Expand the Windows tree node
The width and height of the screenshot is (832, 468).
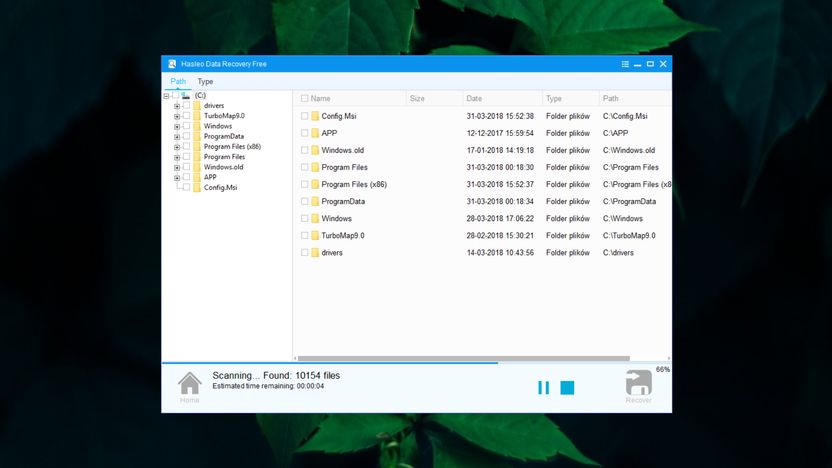(177, 127)
